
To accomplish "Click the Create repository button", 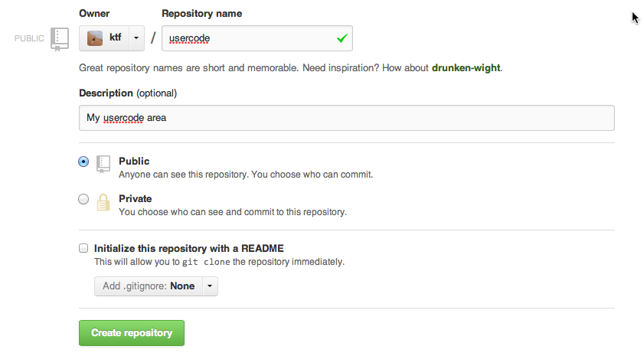I will pyautogui.click(x=132, y=333).
